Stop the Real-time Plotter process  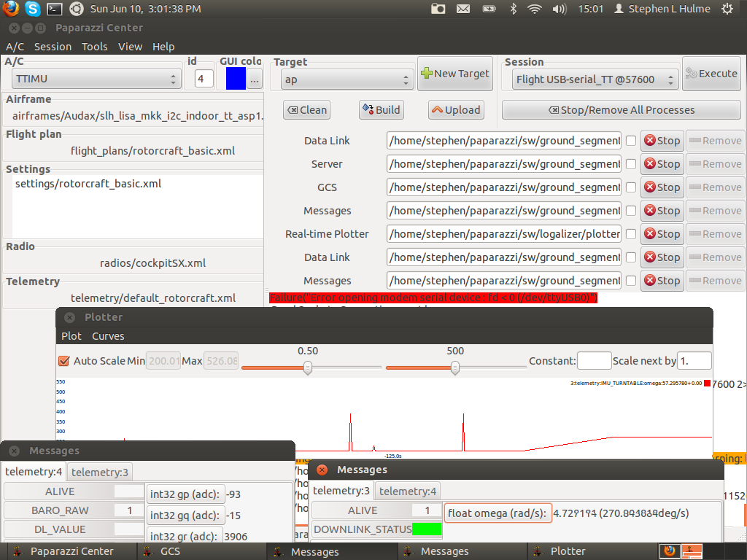point(662,234)
